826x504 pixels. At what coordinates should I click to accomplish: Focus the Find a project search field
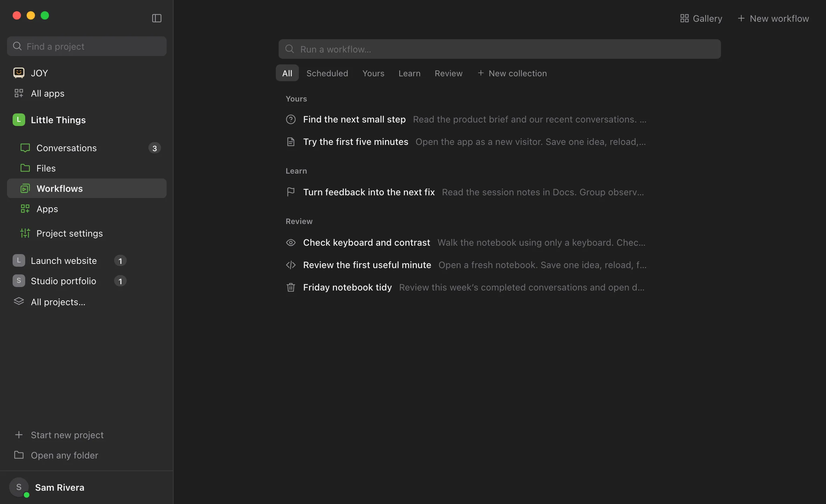87,46
